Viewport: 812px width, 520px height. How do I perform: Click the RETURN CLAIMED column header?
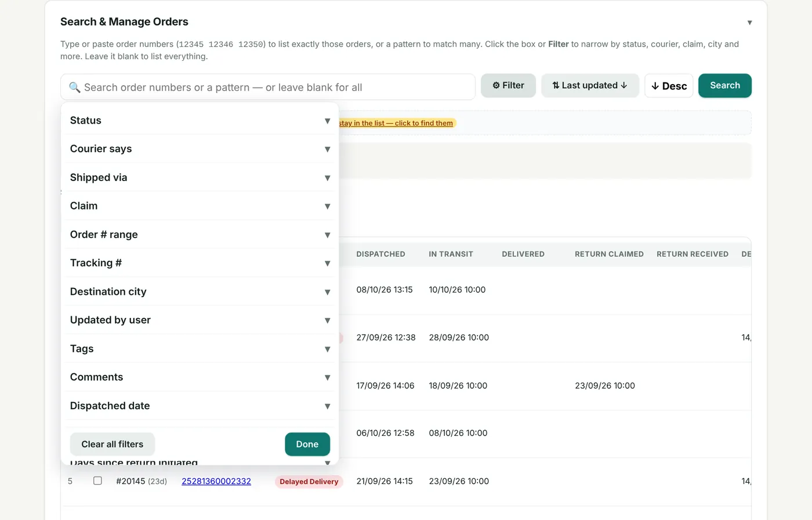coord(609,254)
